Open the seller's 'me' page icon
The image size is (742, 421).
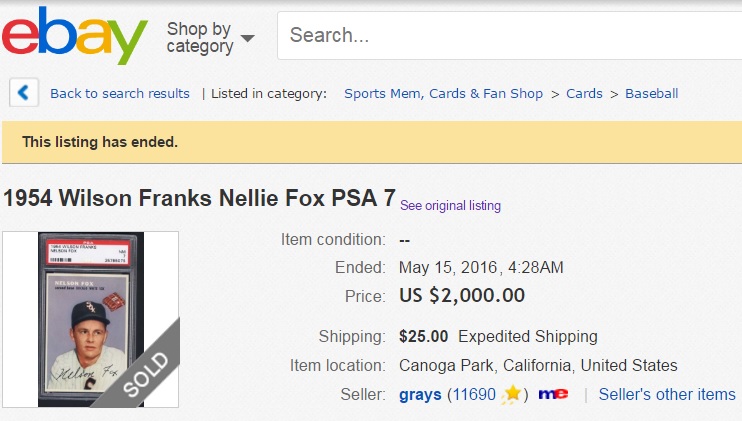click(552, 394)
